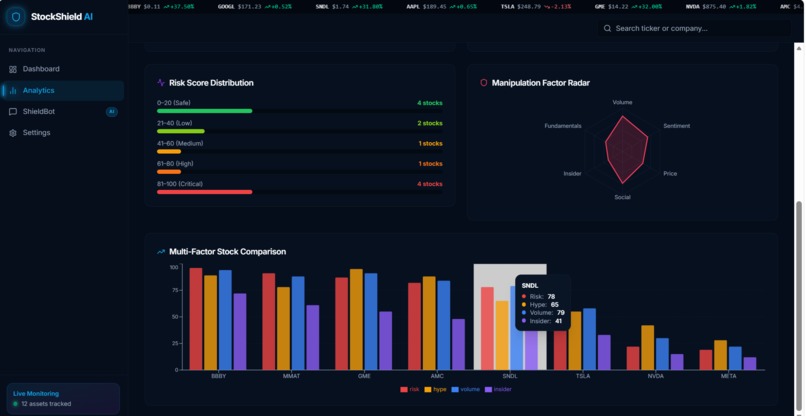The height and width of the screenshot is (416, 806).
Task: Click the Risk Score Distribution pulse icon
Action: pos(161,83)
